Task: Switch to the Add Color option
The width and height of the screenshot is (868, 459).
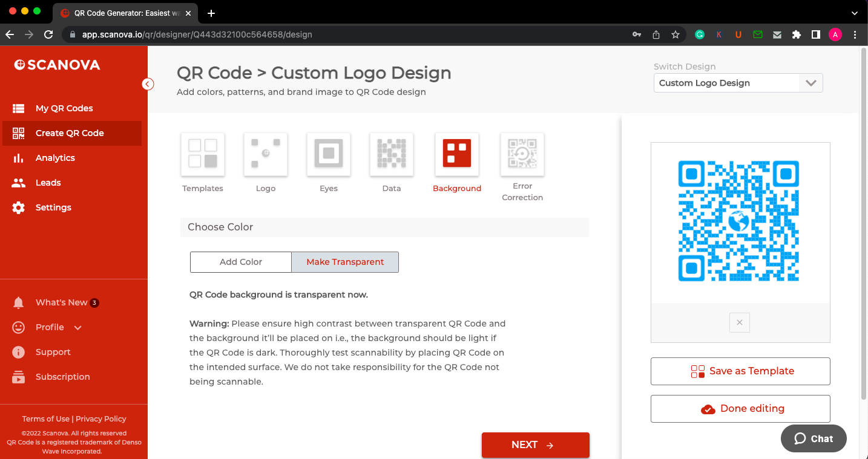Action: tap(240, 262)
